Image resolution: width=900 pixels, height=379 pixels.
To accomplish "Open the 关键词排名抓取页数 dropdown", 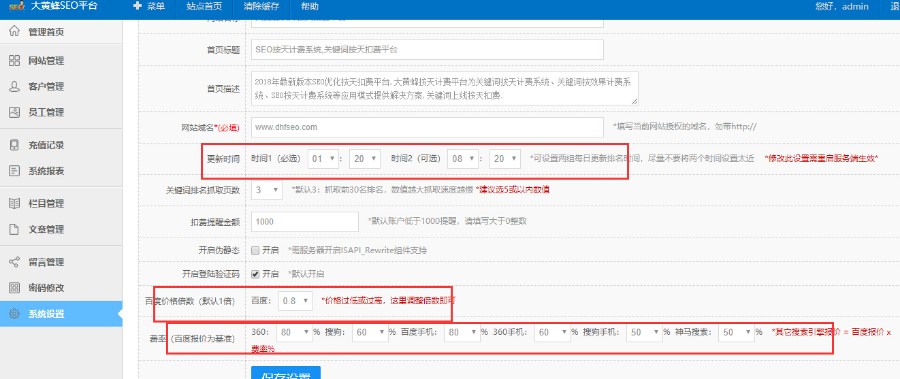I will 267,190.
